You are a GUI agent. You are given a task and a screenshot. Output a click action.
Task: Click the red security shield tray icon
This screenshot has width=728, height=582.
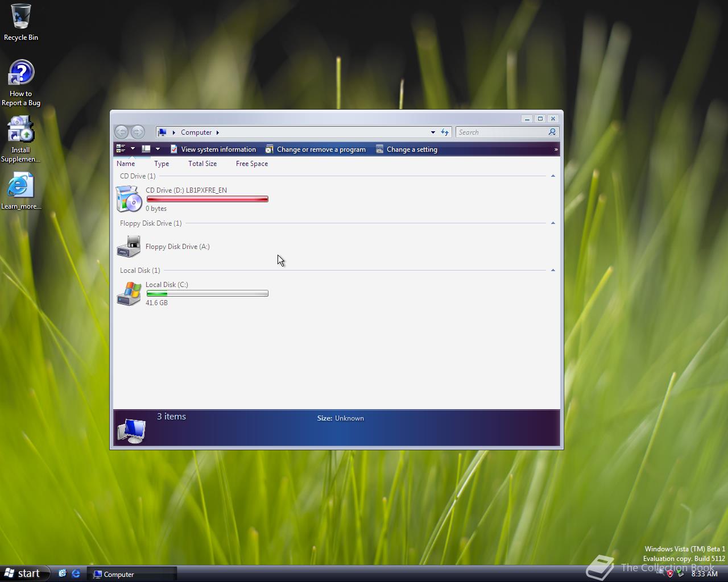(x=670, y=573)
